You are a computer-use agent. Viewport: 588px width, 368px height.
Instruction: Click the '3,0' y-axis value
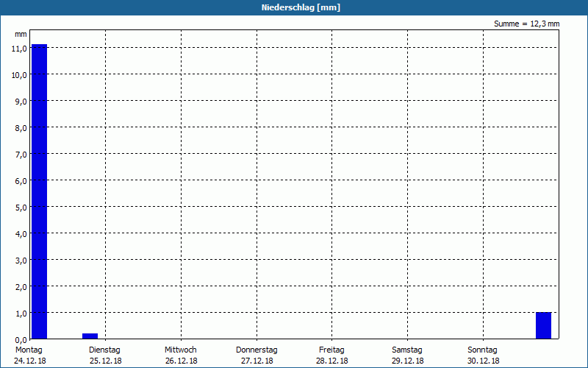[21, 261]
